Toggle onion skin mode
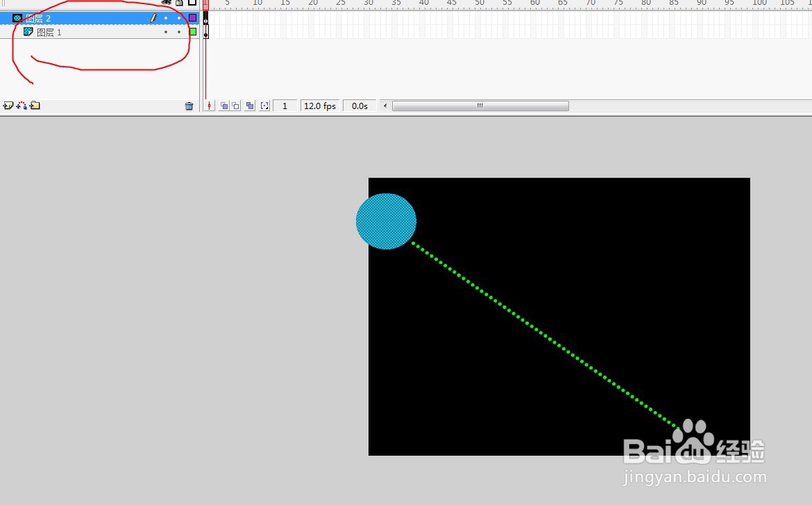 point(223,106)
